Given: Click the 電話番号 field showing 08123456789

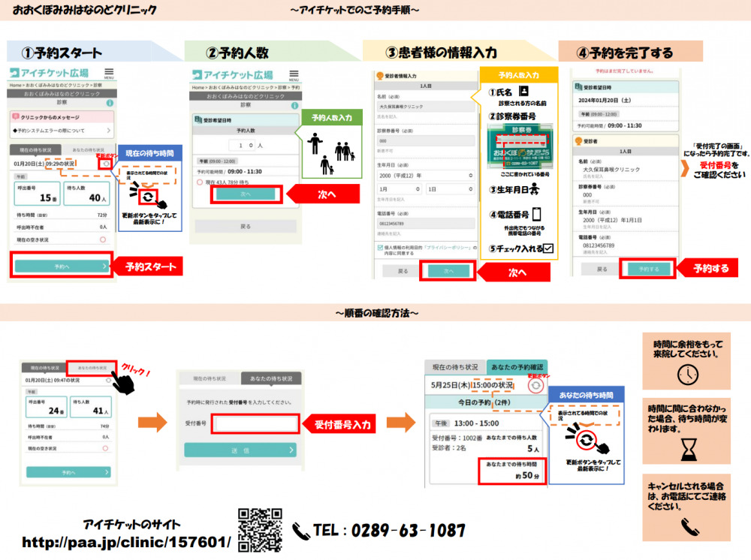Looking at the screenshot, I should pyautogui.click(x=425, y=224).
